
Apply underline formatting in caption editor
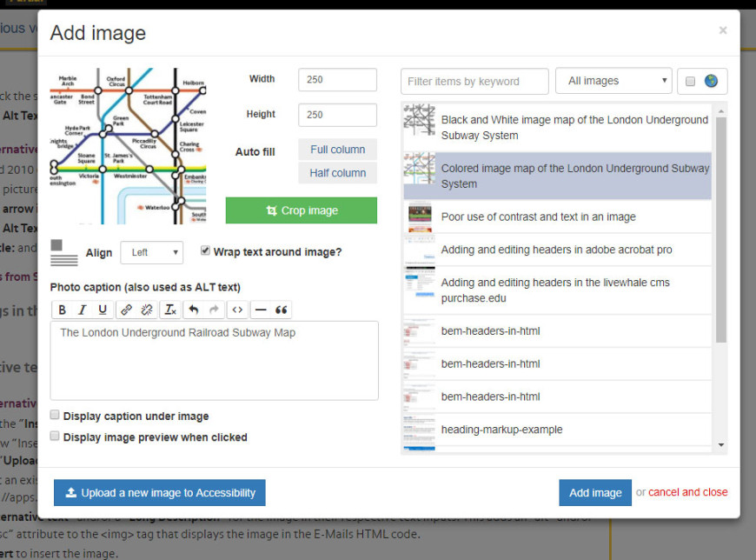(x=103, y=310)
